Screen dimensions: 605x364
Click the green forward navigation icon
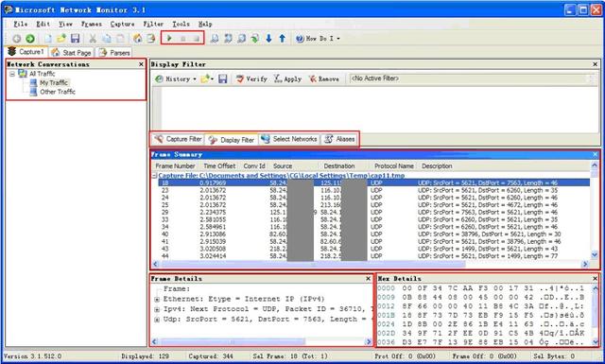[30, 39]
